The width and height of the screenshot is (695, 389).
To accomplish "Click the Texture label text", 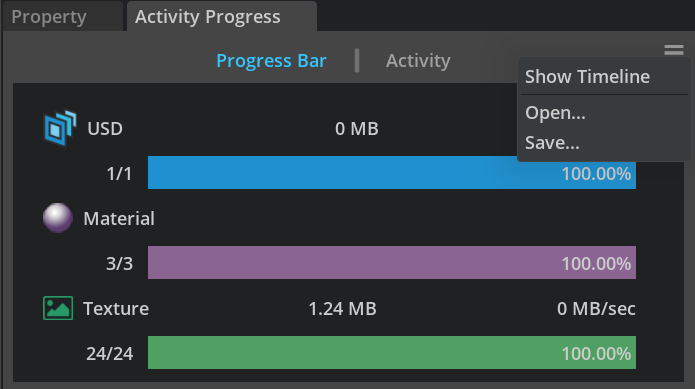I will 116,308.
